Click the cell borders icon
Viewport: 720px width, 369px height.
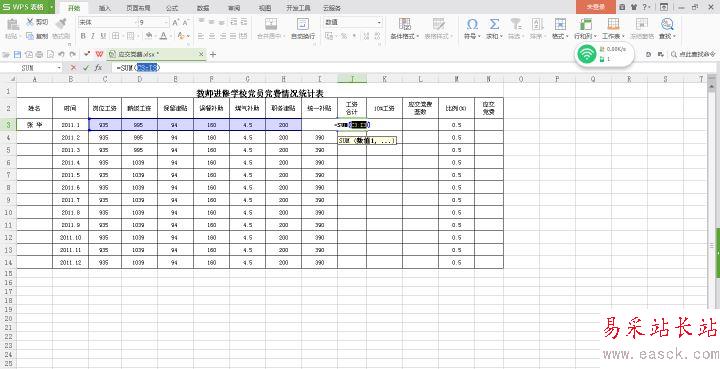click(x=115, y=36)
